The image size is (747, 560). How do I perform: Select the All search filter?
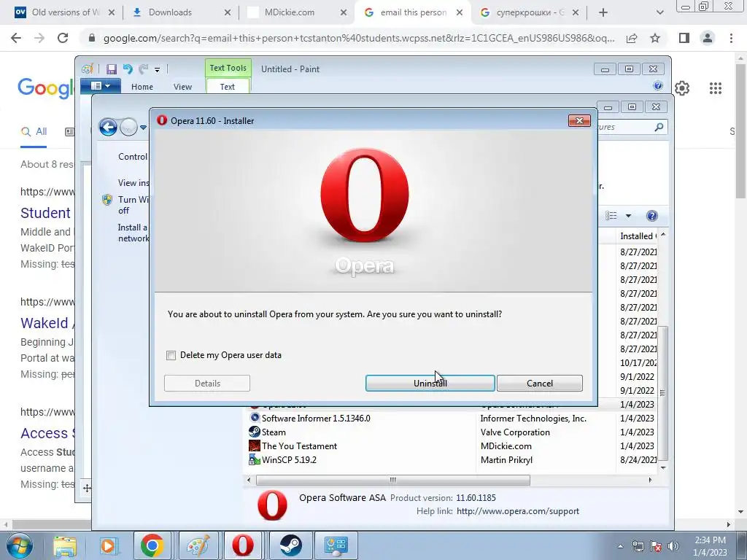point(34,132)
